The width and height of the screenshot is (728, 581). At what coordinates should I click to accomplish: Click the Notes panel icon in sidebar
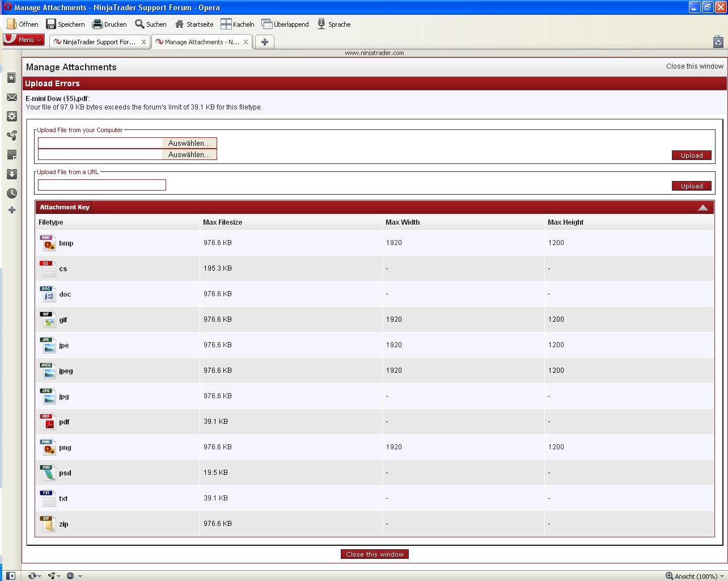(11, 154)
